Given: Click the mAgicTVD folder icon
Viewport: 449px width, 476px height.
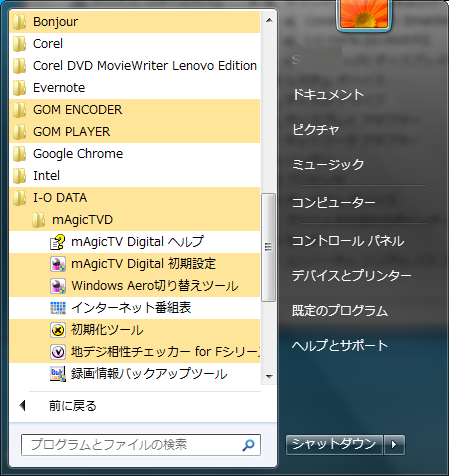Looking at the screenshot, I should [x=38, y=220].
